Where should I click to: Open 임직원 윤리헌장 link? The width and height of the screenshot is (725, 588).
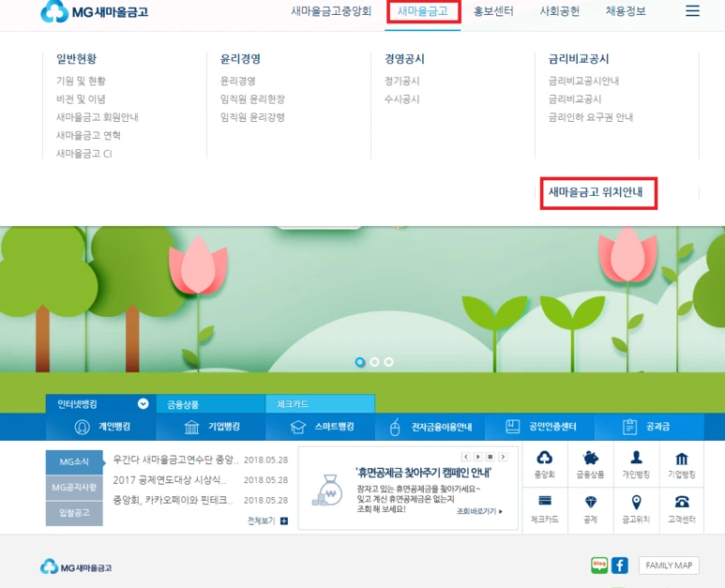tap(252, 98)
